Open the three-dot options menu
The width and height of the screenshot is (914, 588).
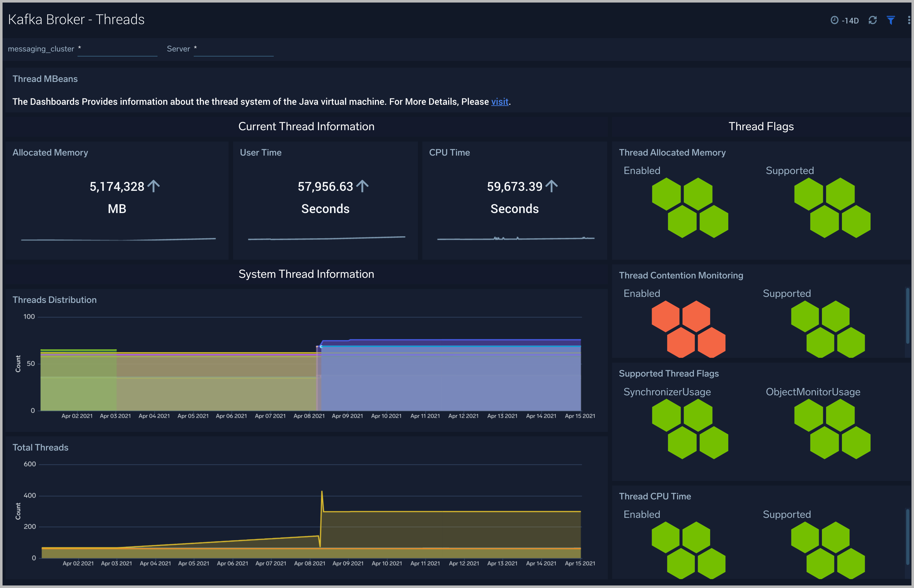click(909, 20)
